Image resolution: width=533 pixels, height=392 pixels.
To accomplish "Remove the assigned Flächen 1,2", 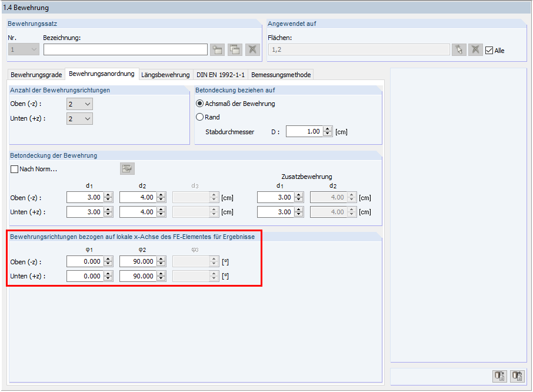I will 475,49.
